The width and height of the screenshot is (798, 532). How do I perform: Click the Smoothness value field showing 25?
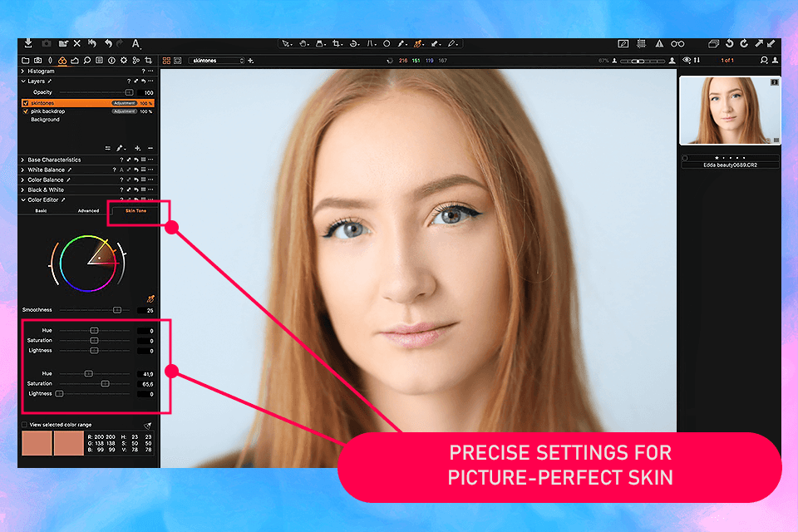pos(146,310)
